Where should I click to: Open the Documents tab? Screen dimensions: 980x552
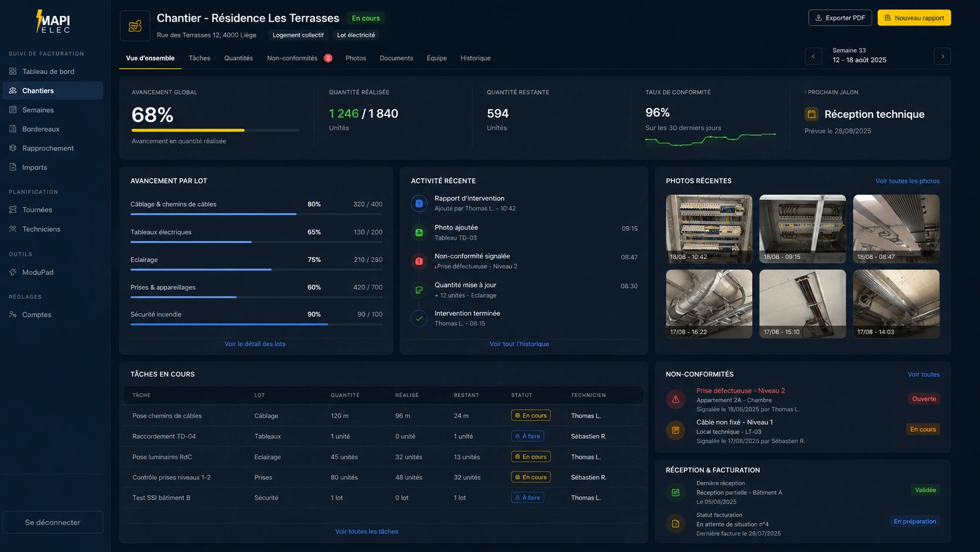point(396,58)
